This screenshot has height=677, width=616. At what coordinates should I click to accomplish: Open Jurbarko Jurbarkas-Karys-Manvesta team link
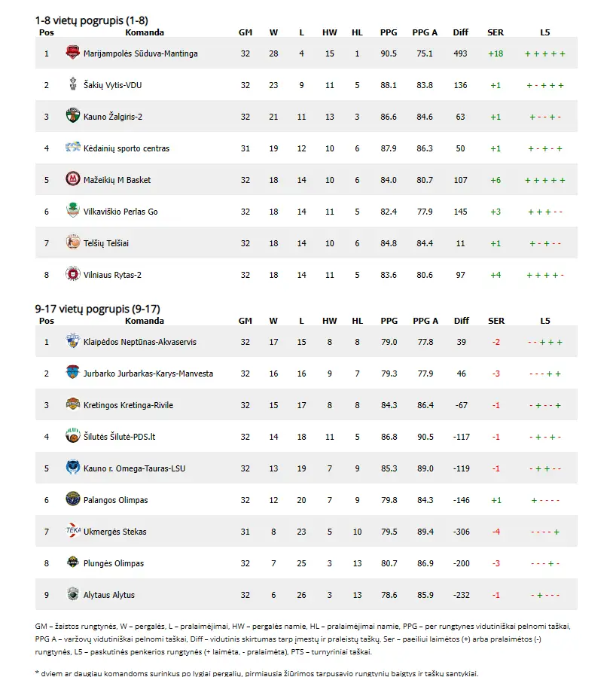pyautogui.click(x=148, y=374)
